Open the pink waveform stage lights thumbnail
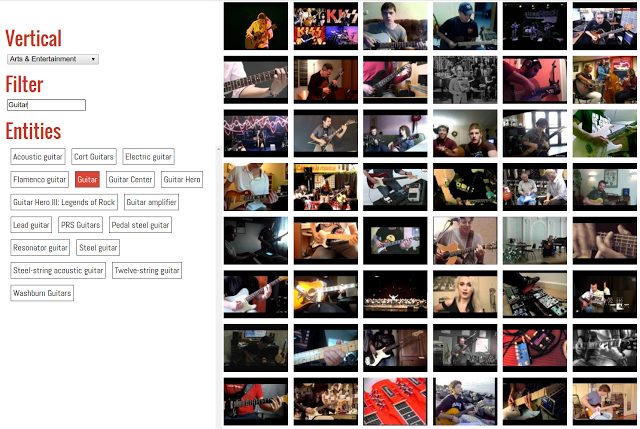 click(256, 133)
